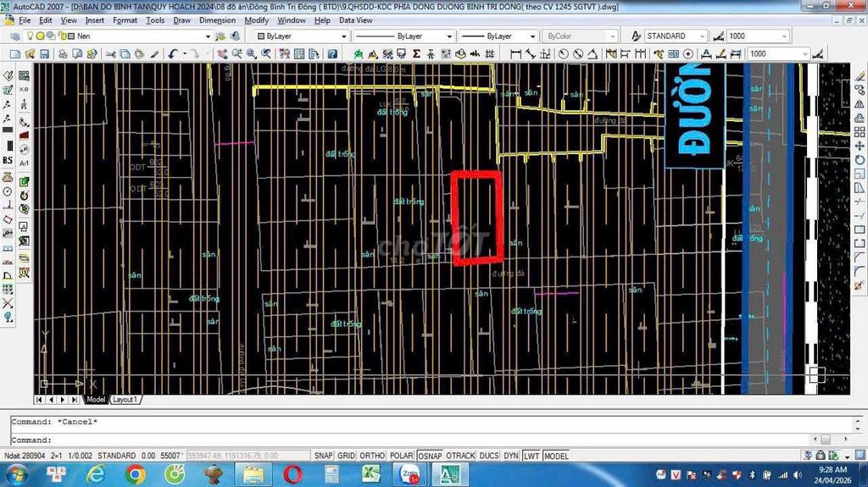Screen dimensions: 868x487
Task: Click the New drawing icon
Action: click(x=15, y=53)
